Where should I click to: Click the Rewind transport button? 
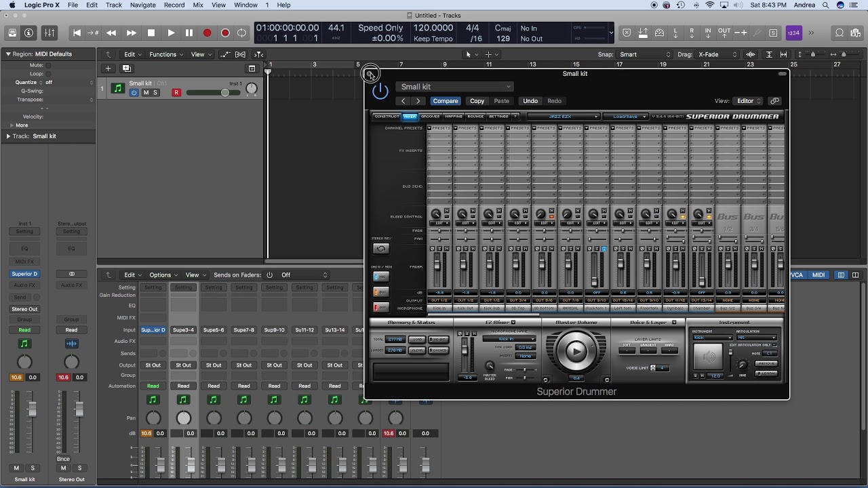tap(111, 33)
